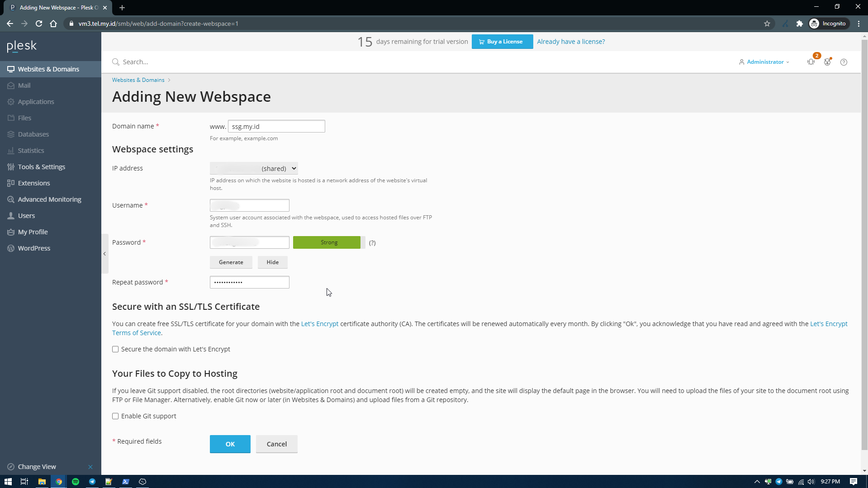This screenshot has height=488, width=868.
Task: Open Websites & Domains in sidebar
Action: click(x=51, y=69)
